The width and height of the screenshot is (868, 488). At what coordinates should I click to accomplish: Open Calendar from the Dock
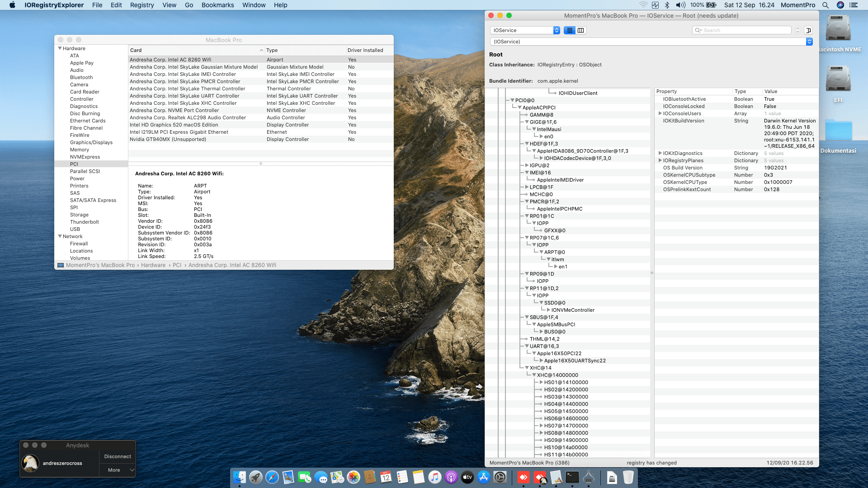point(386,477)
